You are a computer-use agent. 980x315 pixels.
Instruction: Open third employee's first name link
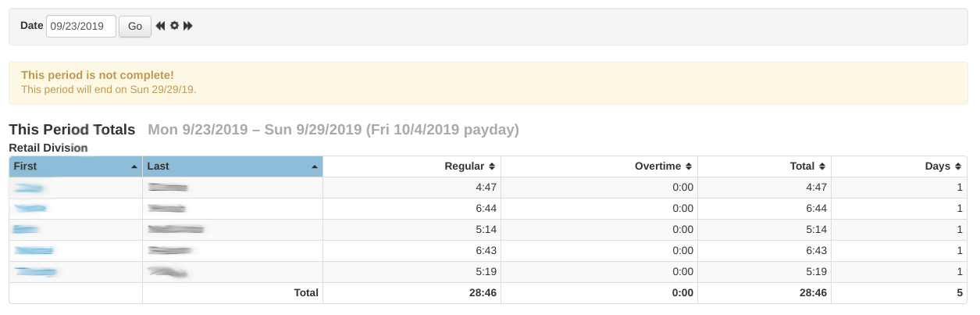(x=27, y=230)
